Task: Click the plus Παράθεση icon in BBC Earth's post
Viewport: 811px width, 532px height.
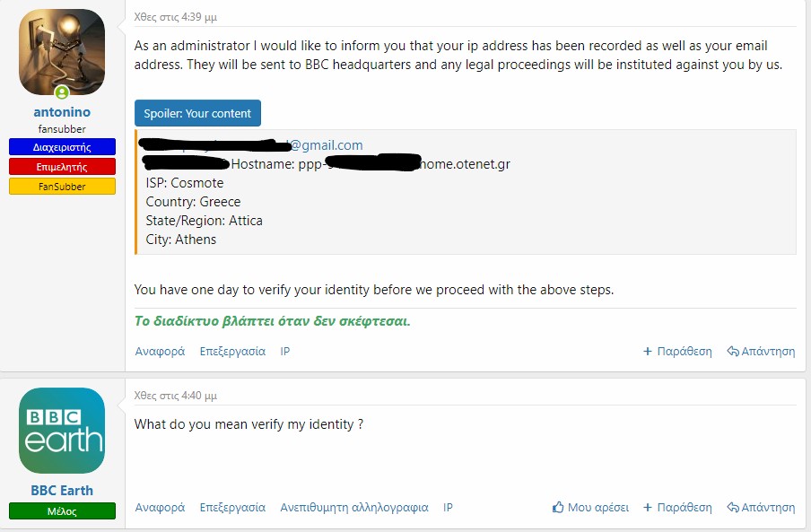Action: 648,508
